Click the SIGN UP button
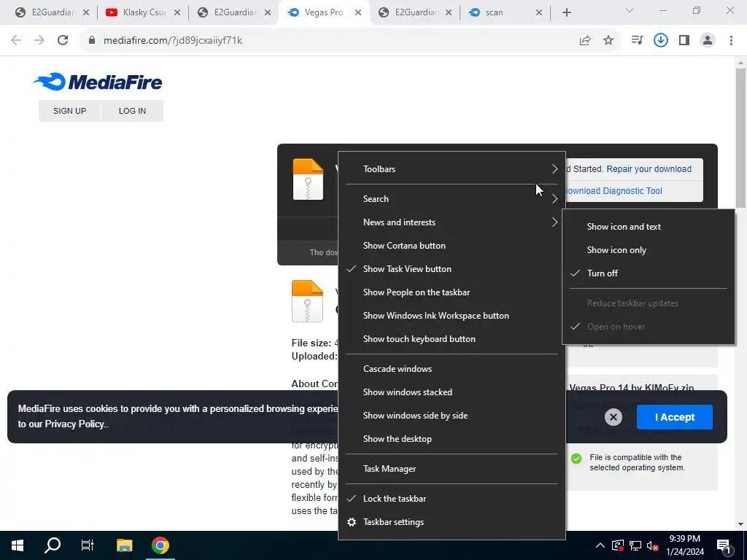The width and height of the screenshot is (747, 560). (69, 111)
